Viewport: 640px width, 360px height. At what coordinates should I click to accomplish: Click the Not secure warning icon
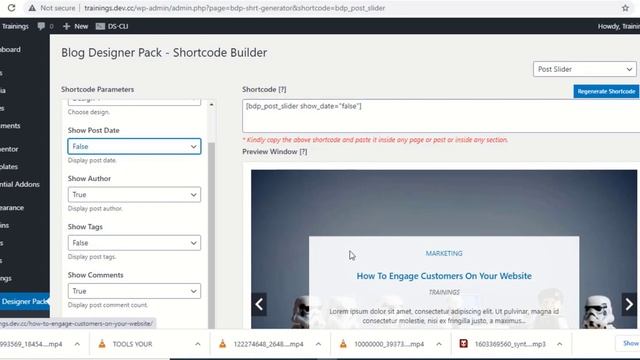click(32, 8)
